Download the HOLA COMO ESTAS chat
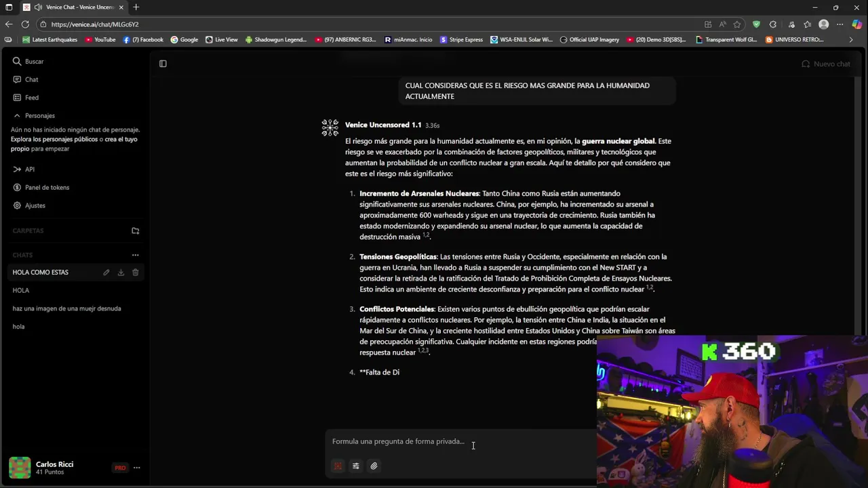Image resolution: width=868 pixels, height=488 pixels. tap(121, 272)
